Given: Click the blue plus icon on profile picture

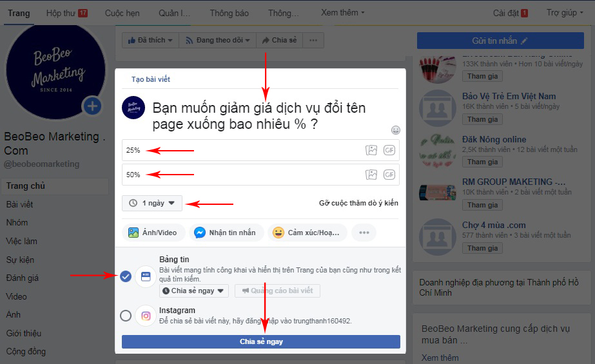Looking at the screenshot, I should [92, 106].
